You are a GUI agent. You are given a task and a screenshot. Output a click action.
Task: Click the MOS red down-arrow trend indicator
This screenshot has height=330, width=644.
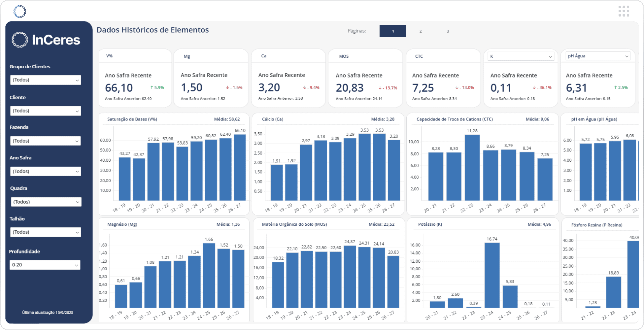(x=388, y=88)
